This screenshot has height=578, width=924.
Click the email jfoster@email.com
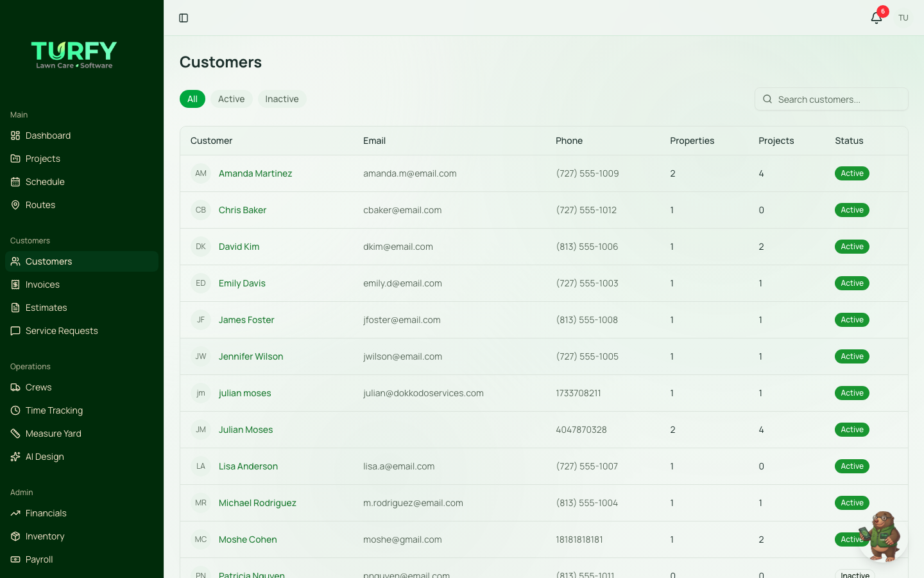[x=402, y=320]
